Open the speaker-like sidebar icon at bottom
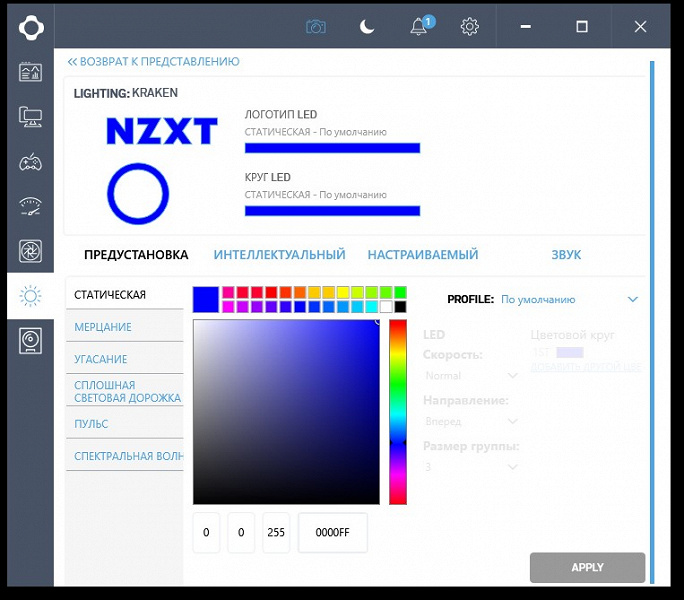684x600 pixels. tap(31, 341)
